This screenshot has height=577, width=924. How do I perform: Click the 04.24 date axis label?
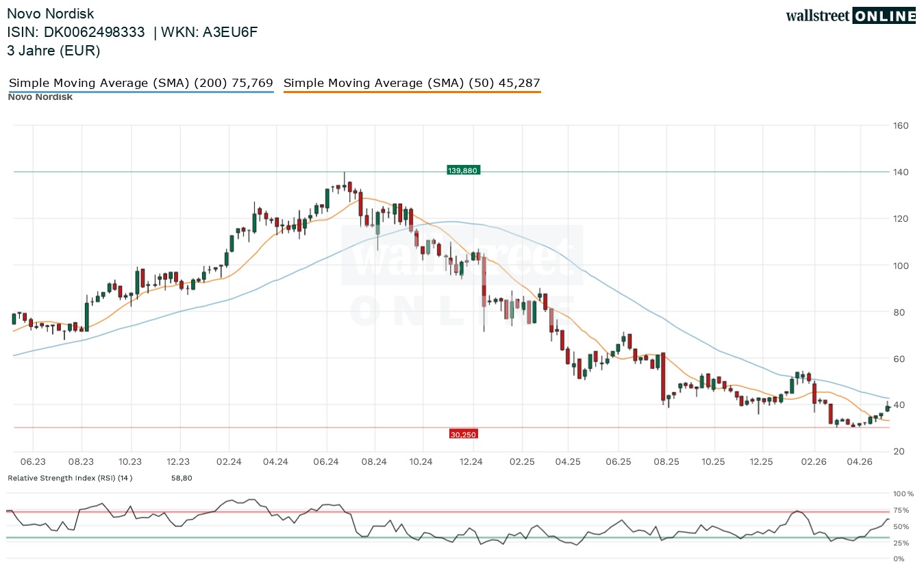point(275,462)
